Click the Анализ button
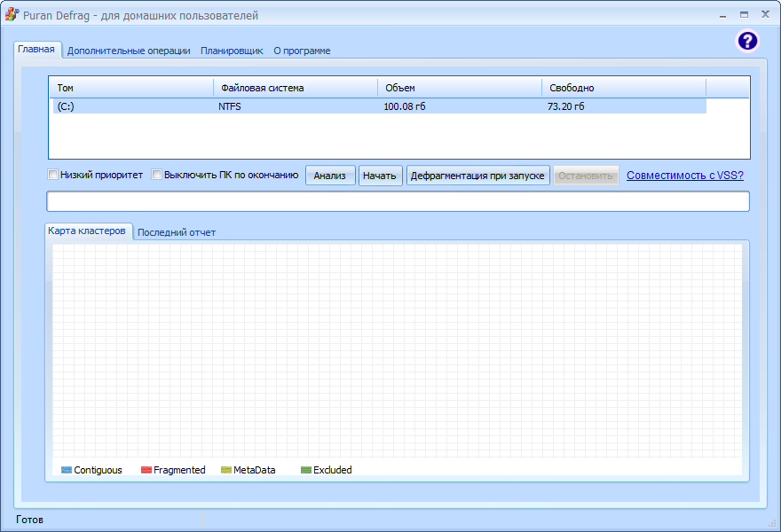This screenshot has width=781, height=532. pyautogui.click(x=330, y=176)
